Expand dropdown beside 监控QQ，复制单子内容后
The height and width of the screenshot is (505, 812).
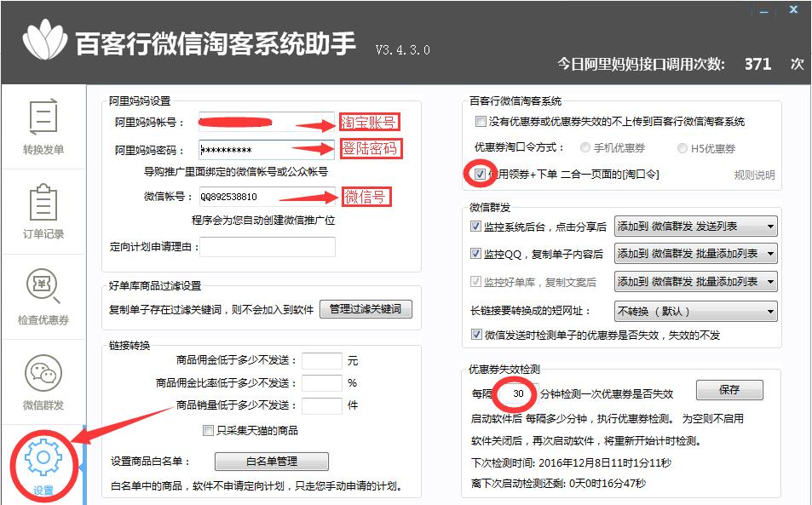click(x=695, y=254)
